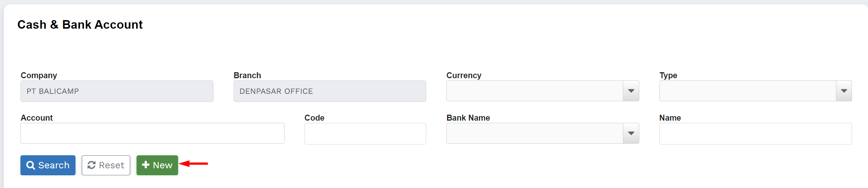Click inside the Bank Name combo field
This screenshot has height=188, width=868.
(534, 134)
